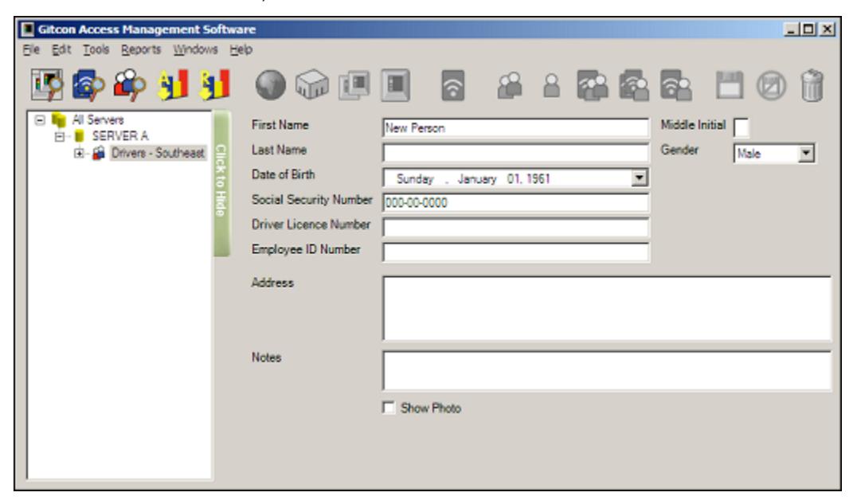Open the Windows menu
This screenshot has width=857, height=504.
coord(195,49)
